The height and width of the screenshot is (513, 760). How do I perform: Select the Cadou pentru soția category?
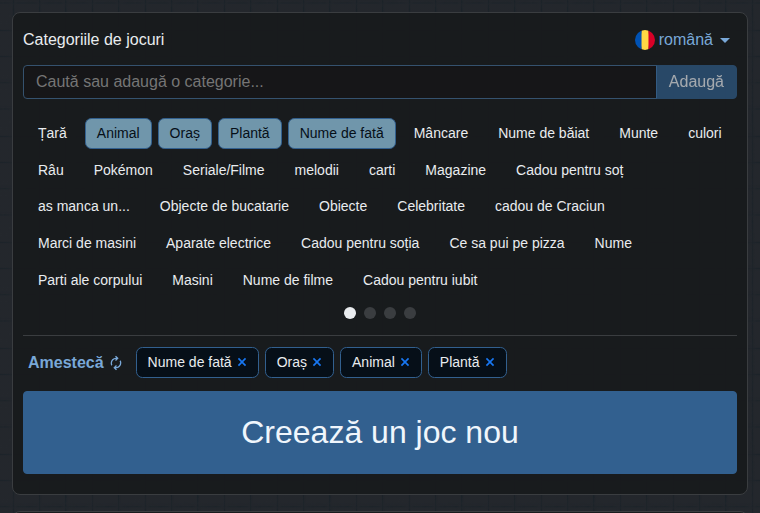(x=360, y=243)
